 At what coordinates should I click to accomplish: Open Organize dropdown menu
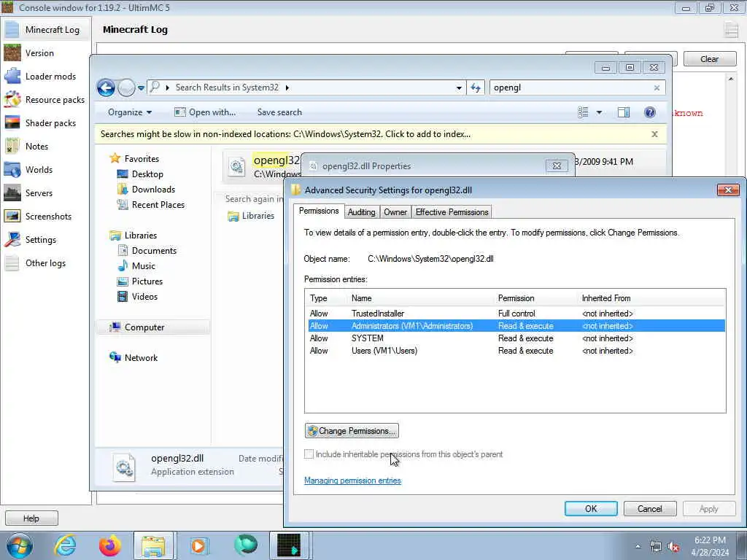pos(130,112)
